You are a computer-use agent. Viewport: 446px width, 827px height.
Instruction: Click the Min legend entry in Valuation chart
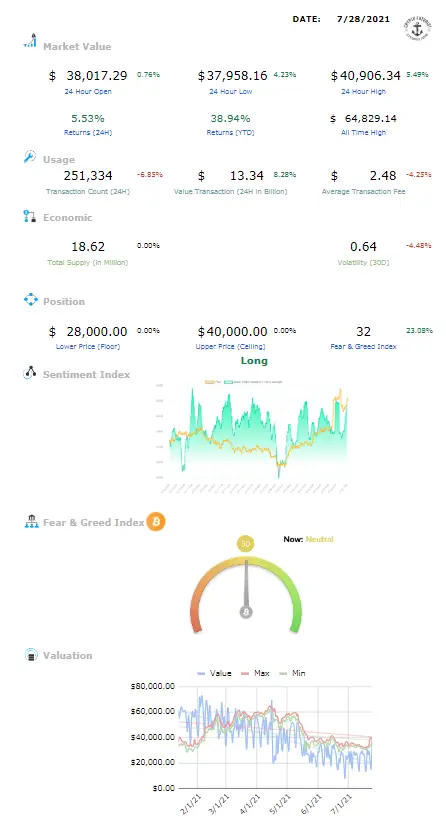[293, 673]
